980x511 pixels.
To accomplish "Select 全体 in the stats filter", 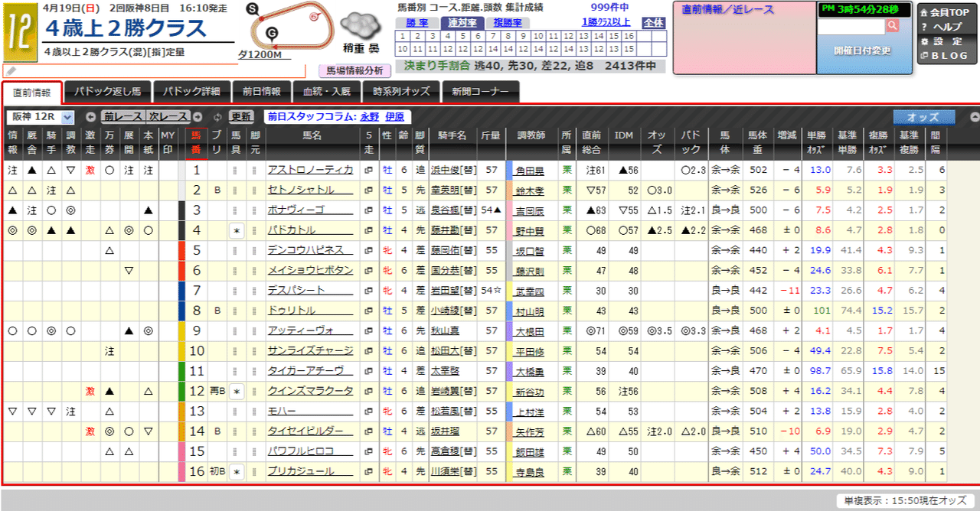I will (x=653, y=24).
